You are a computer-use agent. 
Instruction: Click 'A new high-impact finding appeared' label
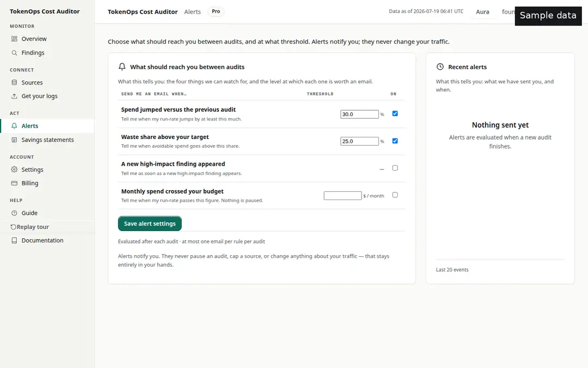coord(173,164)
